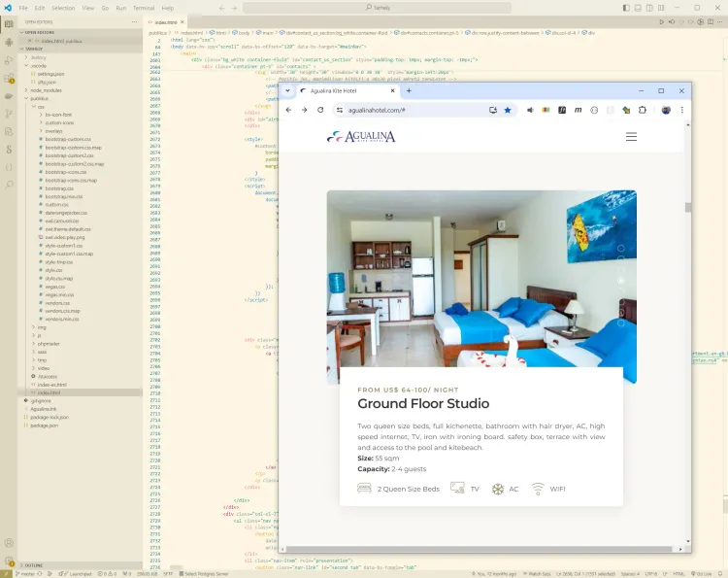Open the Chrome three-dot menu
Viewport: 728px width, 578px height.
pos(681,110)
